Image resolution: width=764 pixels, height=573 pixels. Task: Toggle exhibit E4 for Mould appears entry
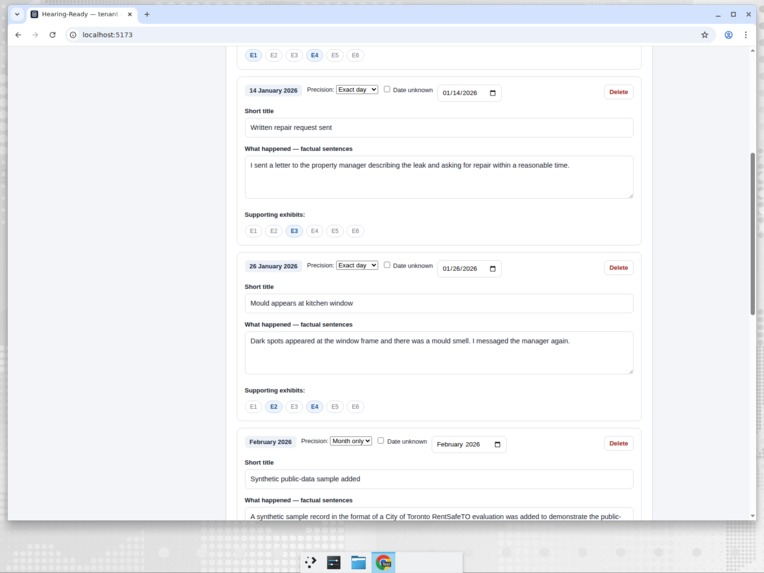click(x=315, y=407)
